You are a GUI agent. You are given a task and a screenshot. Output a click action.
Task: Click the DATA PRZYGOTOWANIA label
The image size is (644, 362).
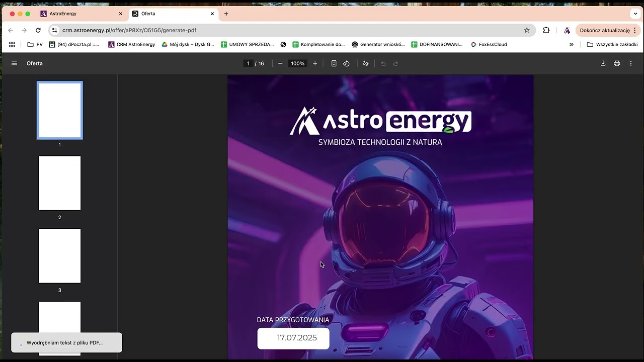pyautogui.click(x=293, y=320)
